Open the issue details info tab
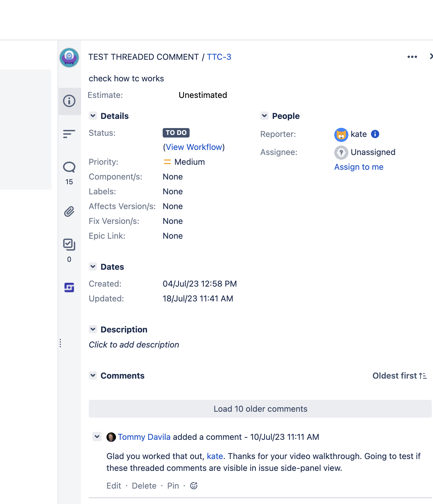433x504 pixels. click(69, 101)
